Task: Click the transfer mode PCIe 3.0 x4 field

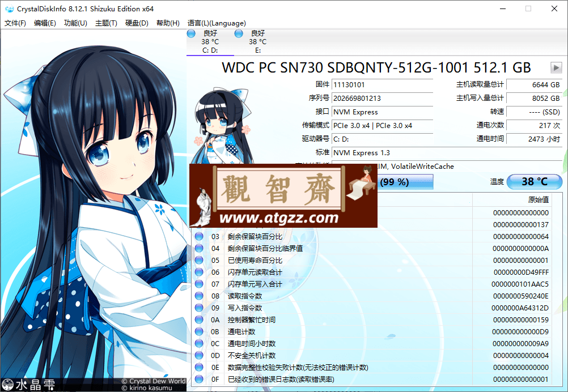Action: pyautogui.click(x=382, y=126)
